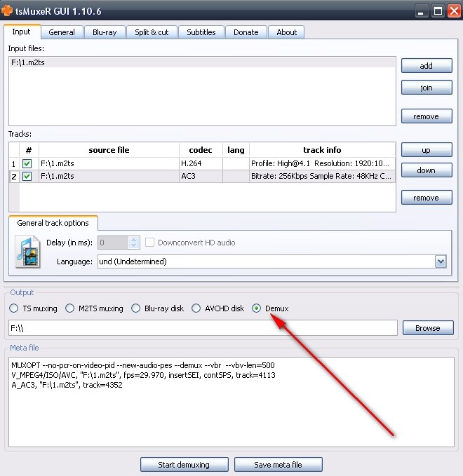
Task: Click the add input file button
Action: click(427, 66)
